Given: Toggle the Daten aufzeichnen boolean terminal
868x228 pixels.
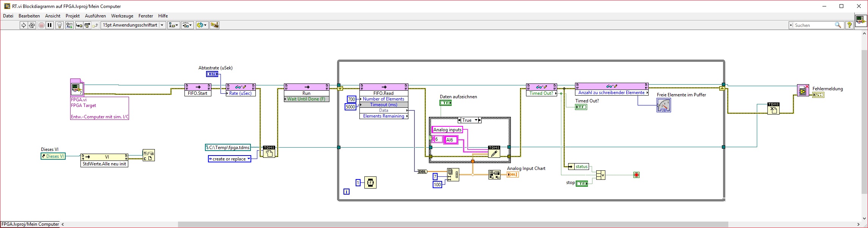Looking at the screenshot, I should 446,103.
